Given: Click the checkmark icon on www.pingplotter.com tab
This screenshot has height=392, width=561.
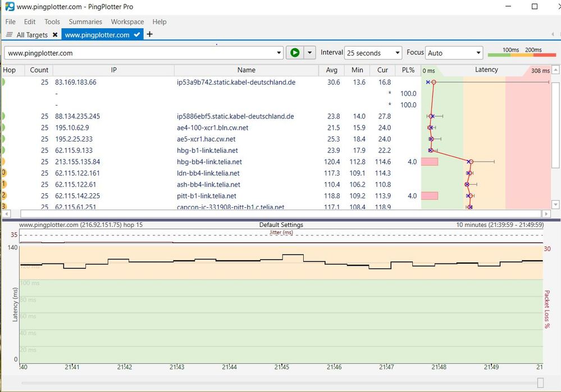Looking at the screenshot, I should (x=137, y=35).
